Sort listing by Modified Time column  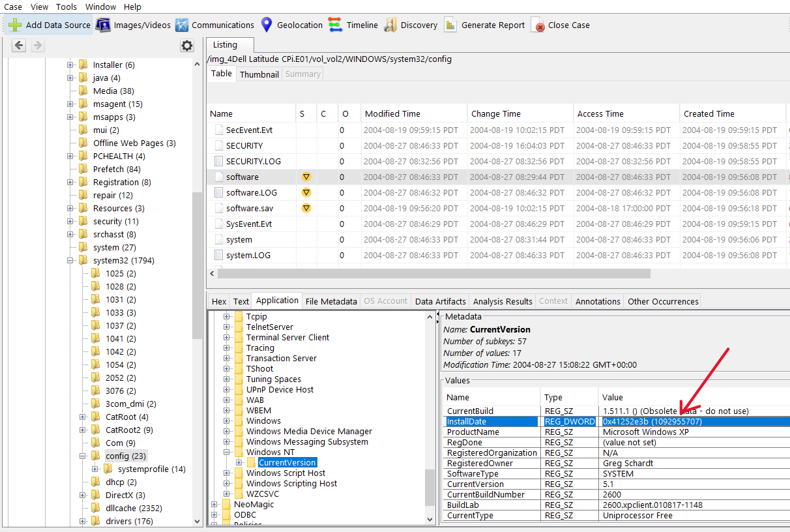(x=392, y=113)
